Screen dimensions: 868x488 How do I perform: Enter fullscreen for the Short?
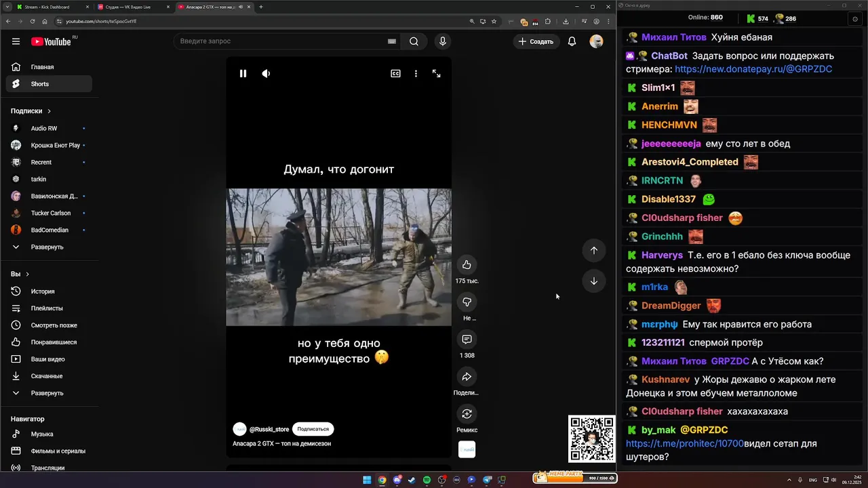click(437, 73)
